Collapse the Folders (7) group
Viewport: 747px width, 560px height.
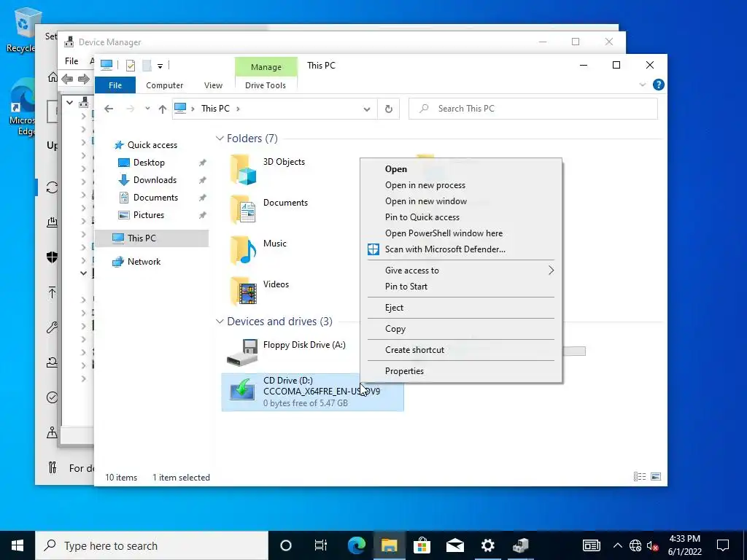(220, 139)
